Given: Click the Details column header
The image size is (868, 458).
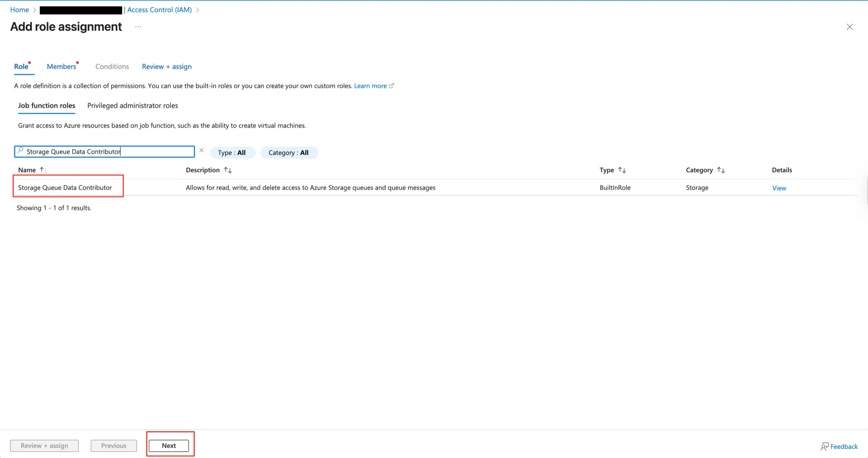Looking at the screenshot, I should (x=782, y=170).
